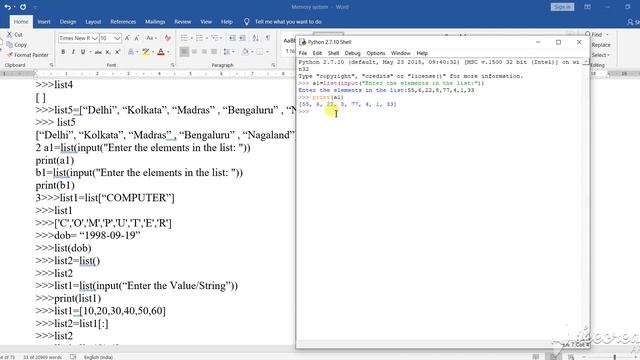640x360 pixels.
Task: Switch to the Insert ribbon tab
Action: coord(44,22)
